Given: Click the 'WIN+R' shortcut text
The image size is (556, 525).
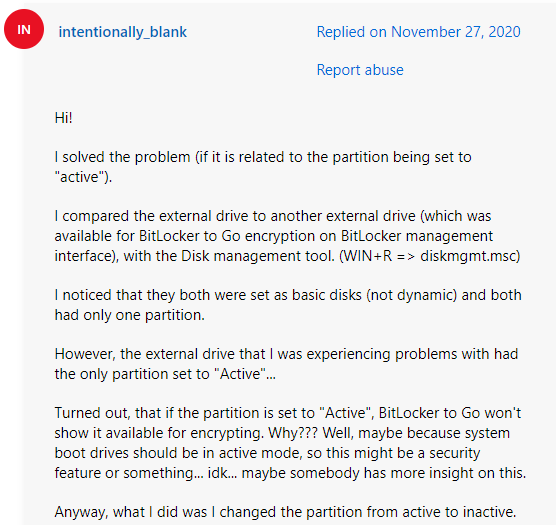Looking at the screenshot, I should point(368,256).
